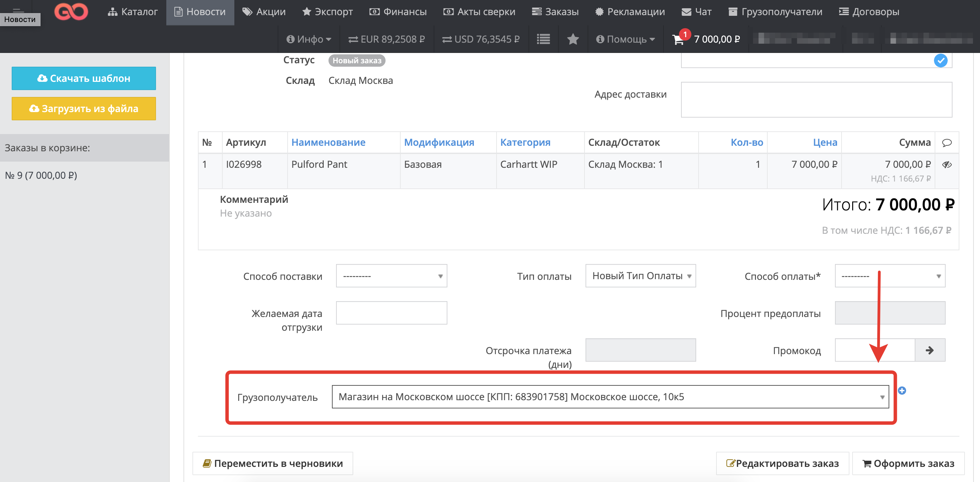Click the blue checkmark confirm icon

[940, 61]
